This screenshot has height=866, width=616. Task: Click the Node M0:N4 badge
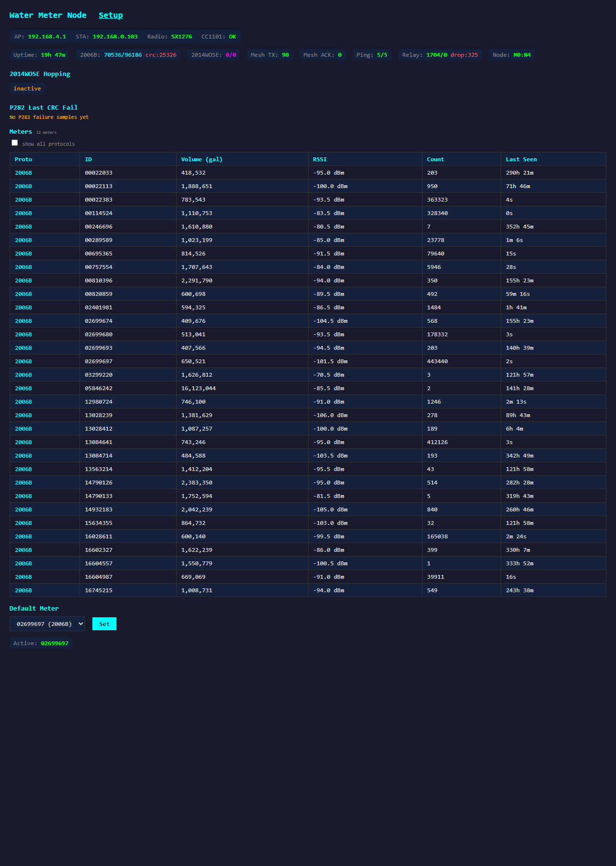click(x=512, y=55)
